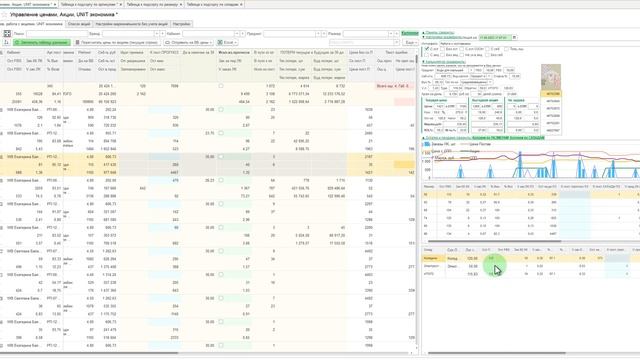Click the blue 'Заказы РК, шт' legend icon
This screenshot has height=360, width=640.
(427, 144)
